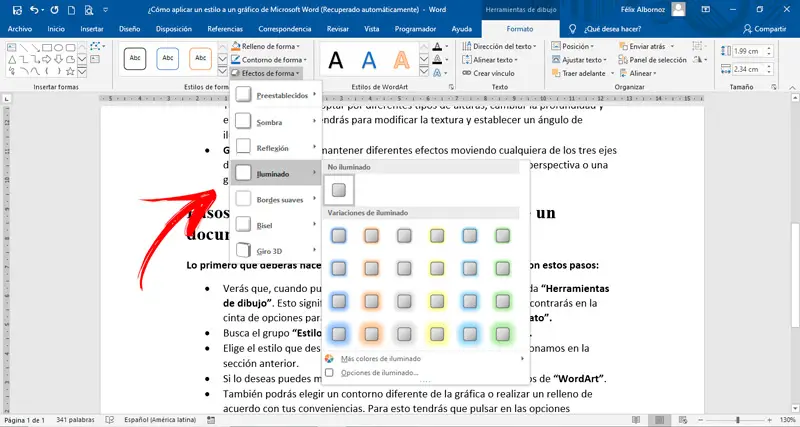
Task: Click the text effects glowing A icon
Action: tap(437, 73)
